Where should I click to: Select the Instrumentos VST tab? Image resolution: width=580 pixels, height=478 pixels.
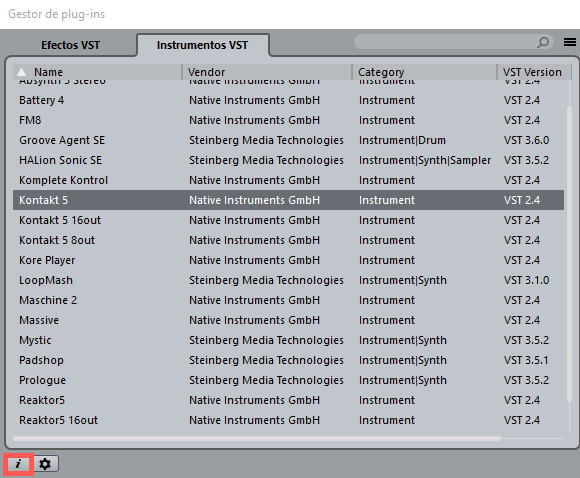pyautogui.click(x=202, y=45)
